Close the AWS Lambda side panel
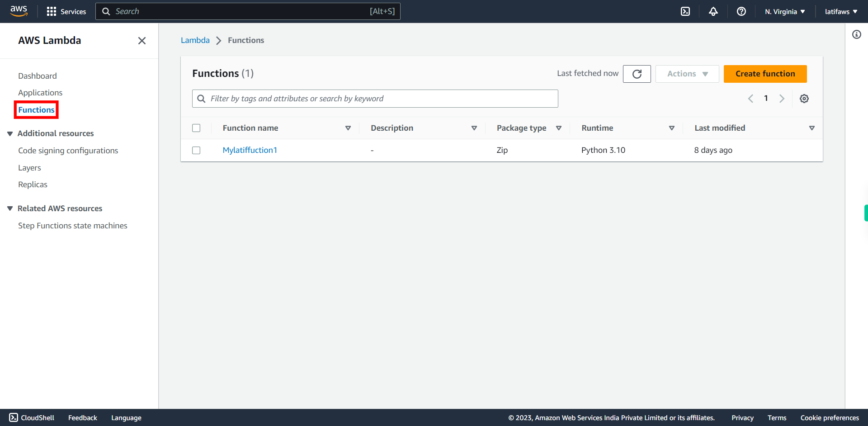This screenshot has width=868, height=426. (x=142, y=41)
